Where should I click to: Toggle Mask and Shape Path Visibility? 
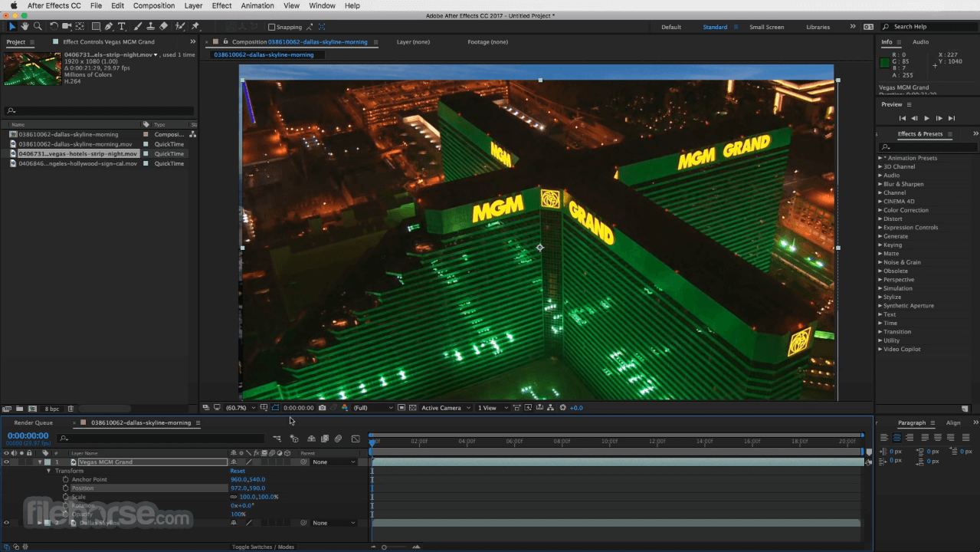(x=276, y=408)
